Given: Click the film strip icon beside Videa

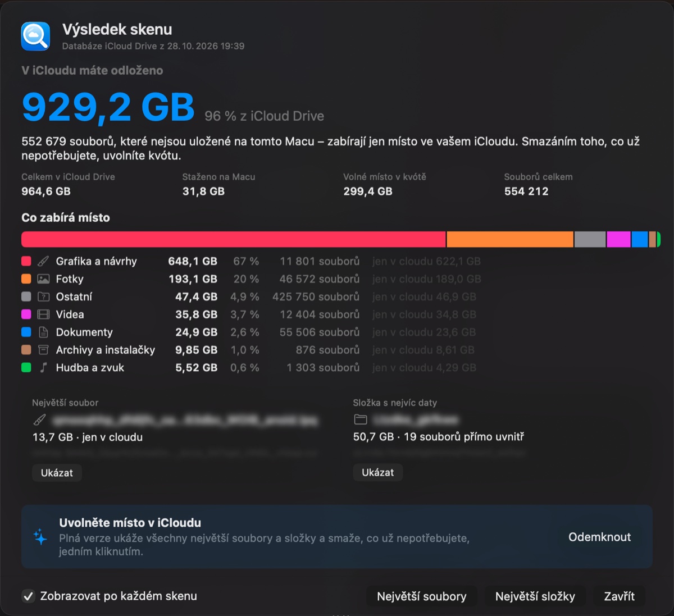Looking at the screenshot, I should 43,314.
